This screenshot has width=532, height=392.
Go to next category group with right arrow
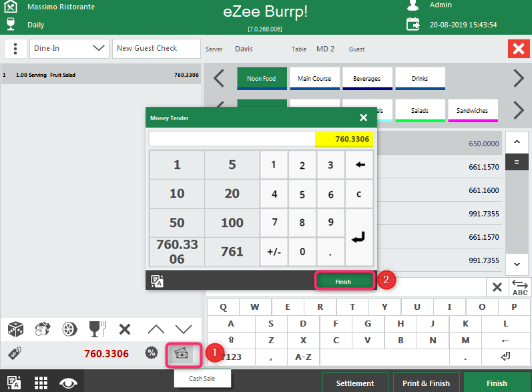pyautogui.click(x=519, y=78)
